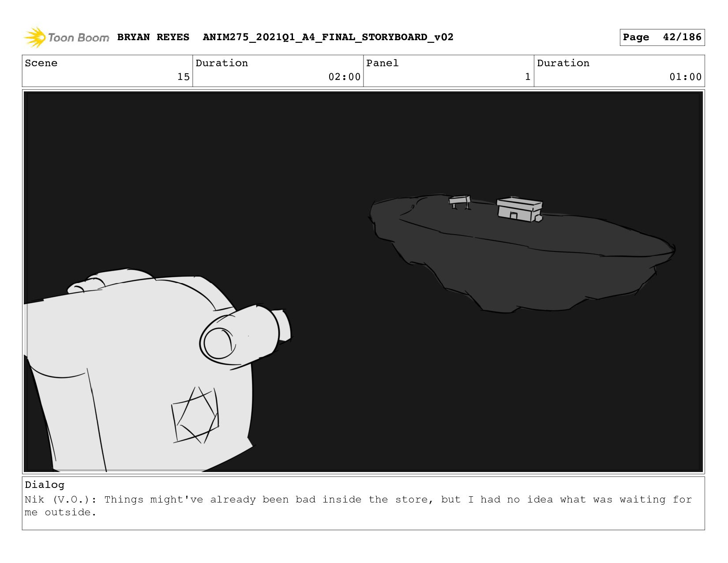
Task: Click the panel duration 01:00
Action: click(x=685, y=77)
